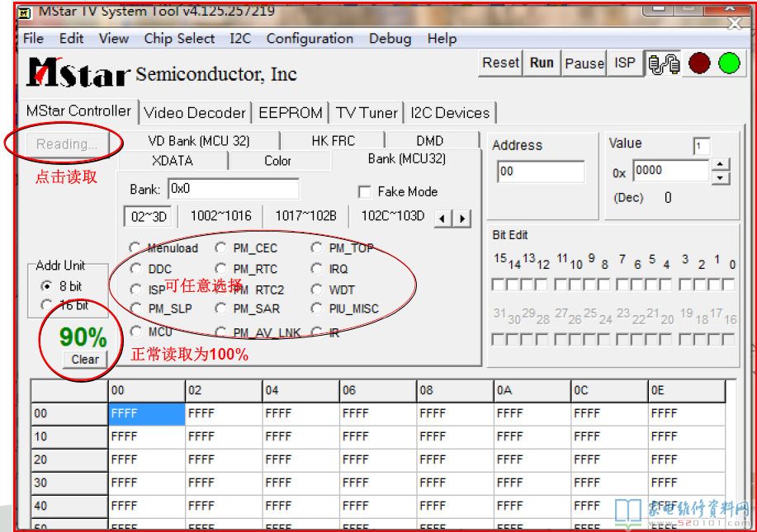Enable the Fake Mode checkbox
Screen dimensions: 757x532
coord(365,192)
